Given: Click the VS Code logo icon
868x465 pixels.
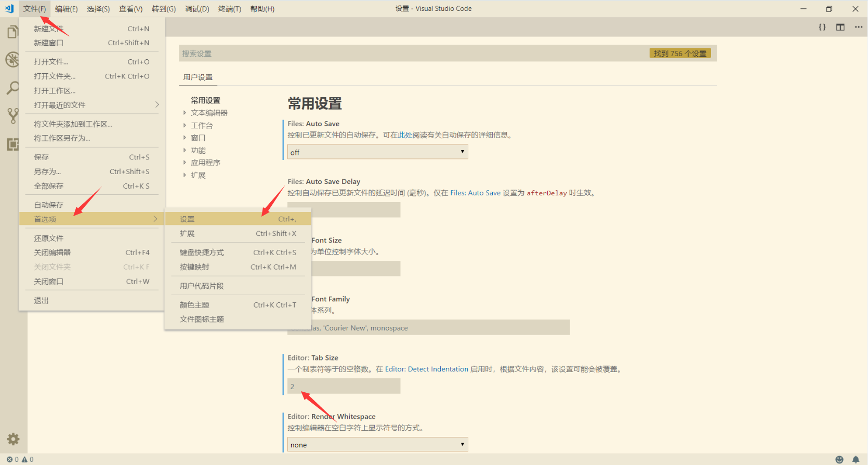Looking at the screenshot, I should [x=9, y=9].
